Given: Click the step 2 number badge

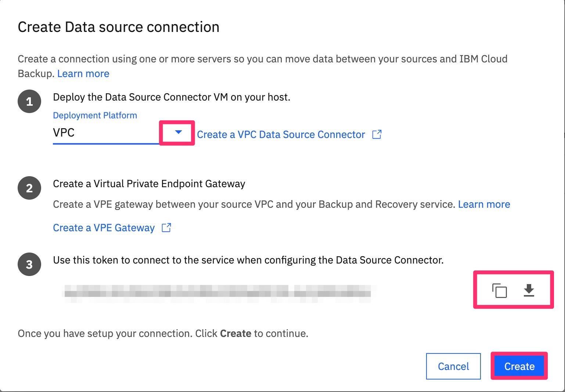Looking at the screenshot, I should pyautogui.click(x=29, y=188).
